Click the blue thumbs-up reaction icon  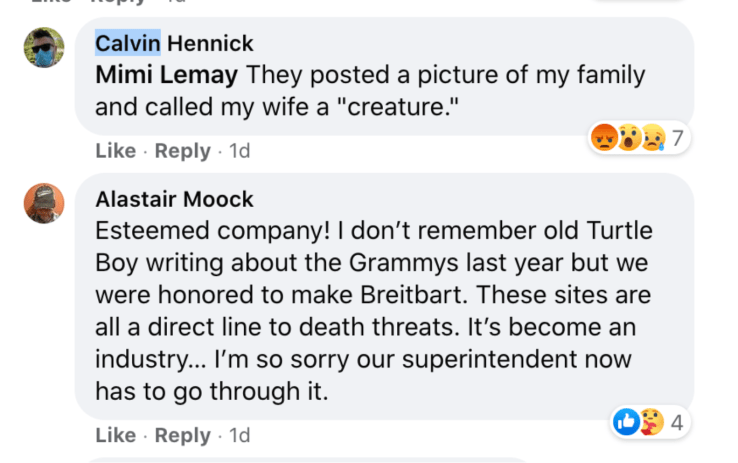[627, 423]
